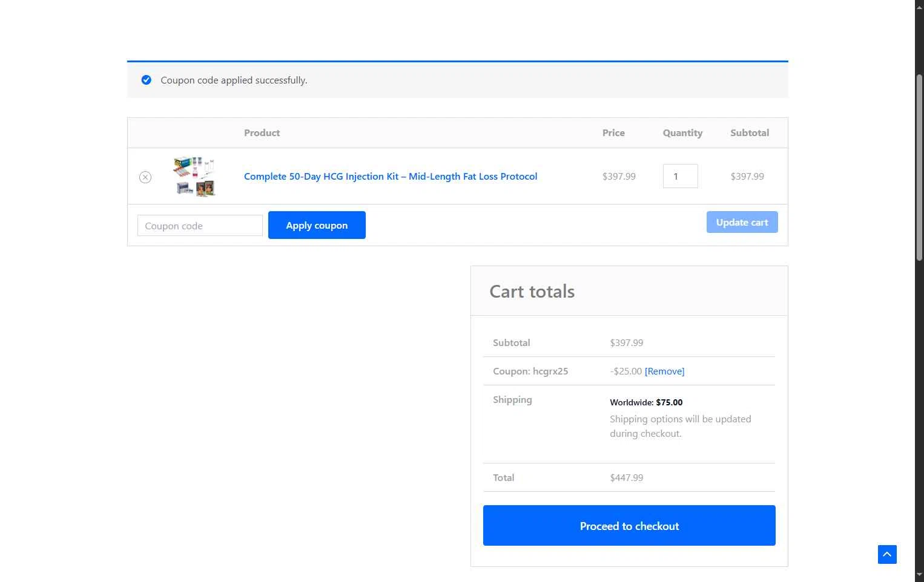
Task: Focus the quantity field for the kit
Action: coord(681,176)
